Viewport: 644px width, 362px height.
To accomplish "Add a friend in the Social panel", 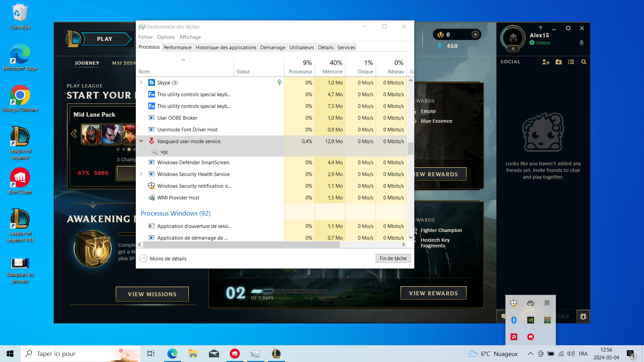I will pyautogui.click(x=546, y=62).
